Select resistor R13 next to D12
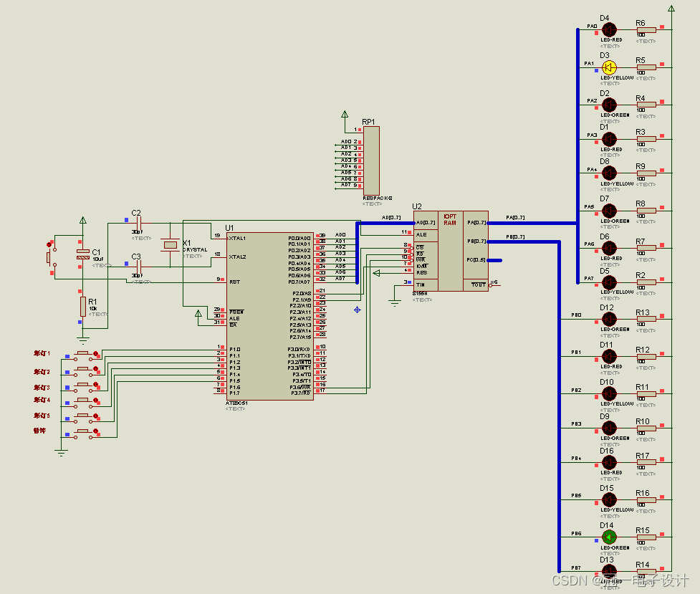 (x=646, y=320)
